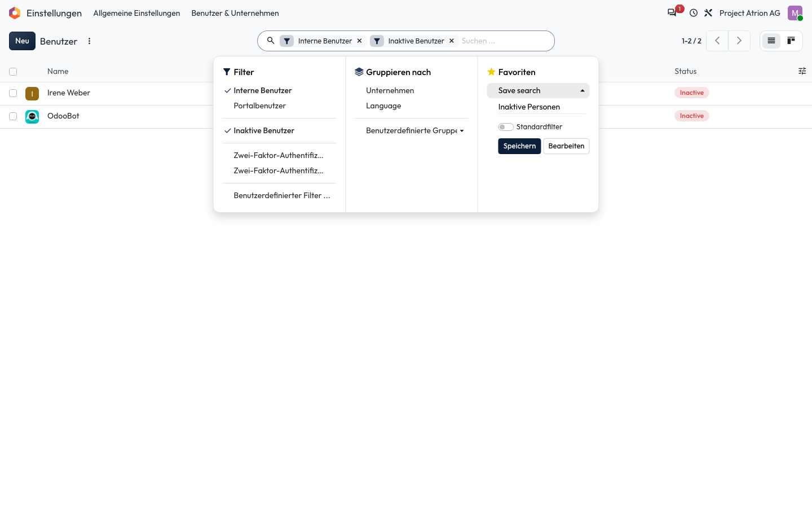
Task: Switch to list view
Action: [771, 41]
